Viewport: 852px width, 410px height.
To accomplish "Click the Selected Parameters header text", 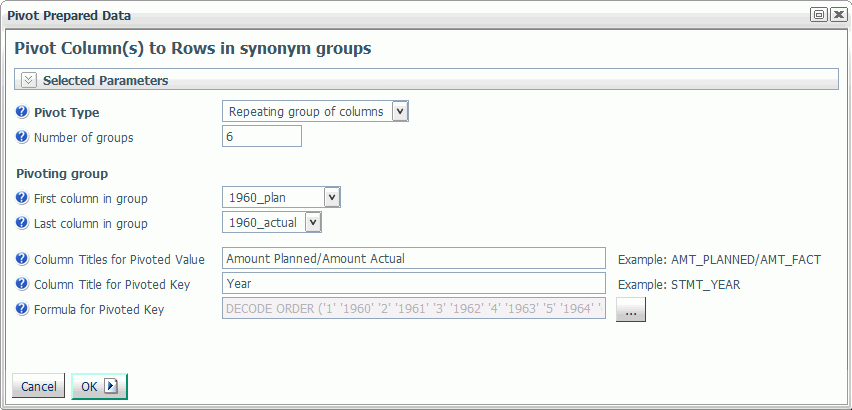I will click(105, 81).
